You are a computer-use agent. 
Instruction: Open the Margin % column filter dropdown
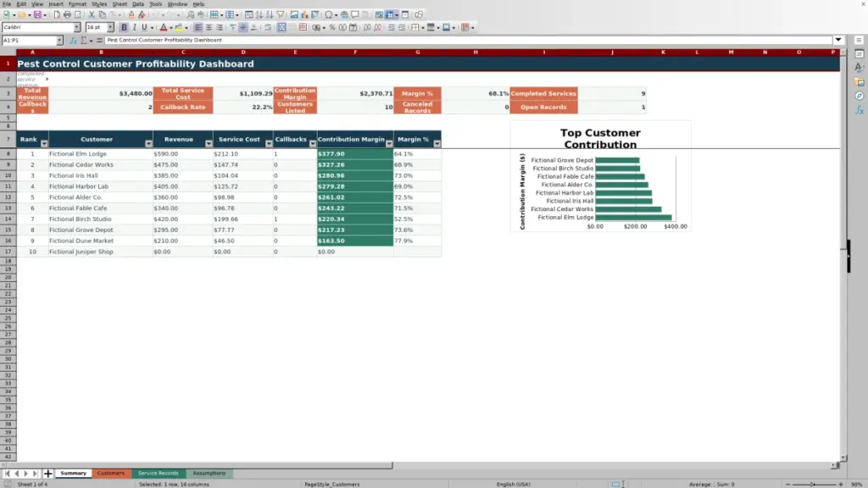437,143
